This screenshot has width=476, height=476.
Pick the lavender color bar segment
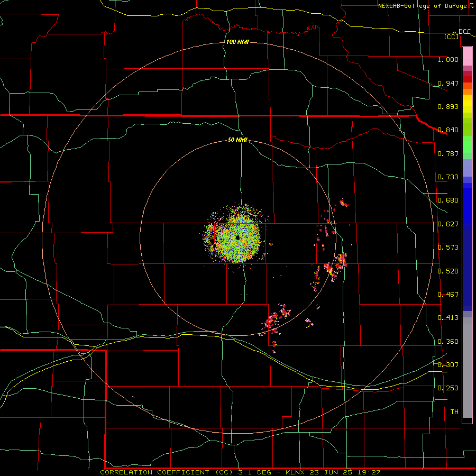tap(467, 168)
